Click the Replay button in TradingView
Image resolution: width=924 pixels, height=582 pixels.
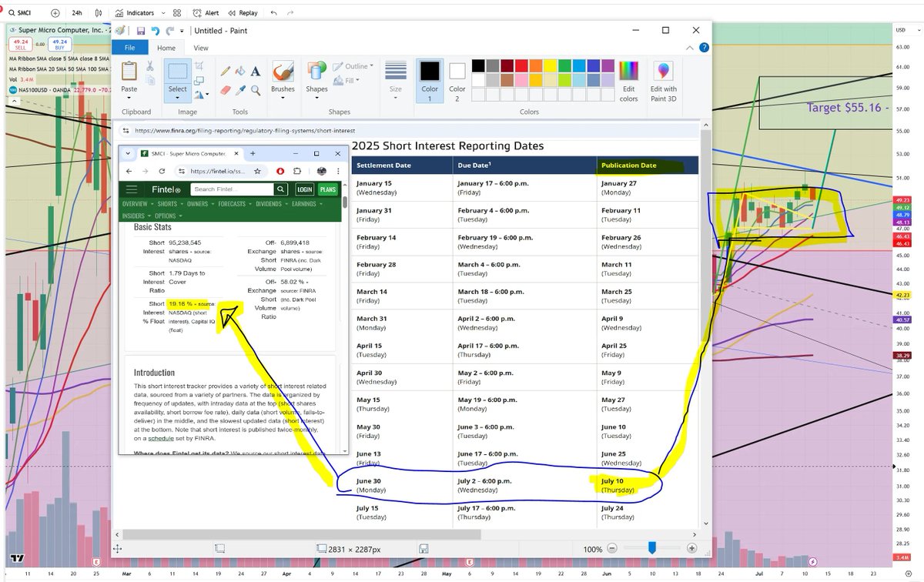coord(243,13)
